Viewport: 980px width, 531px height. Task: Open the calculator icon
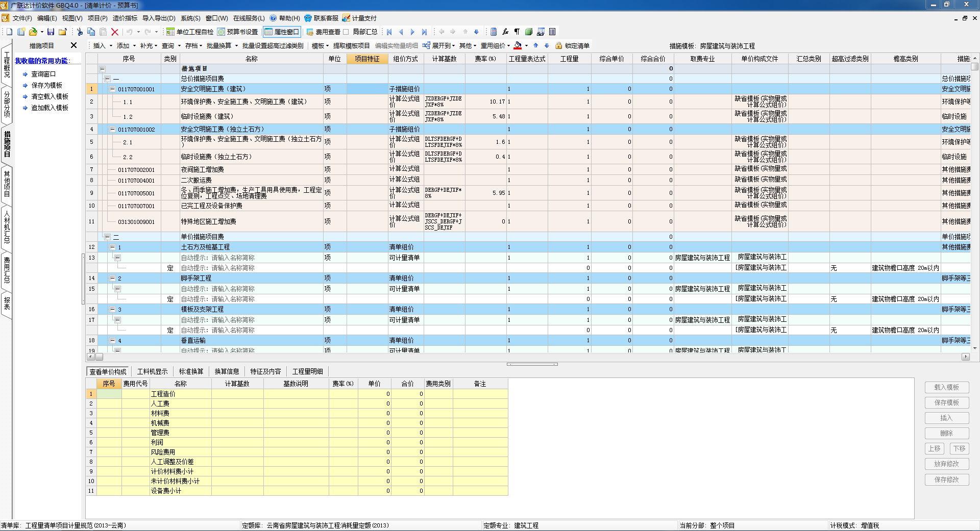point(494,32)
